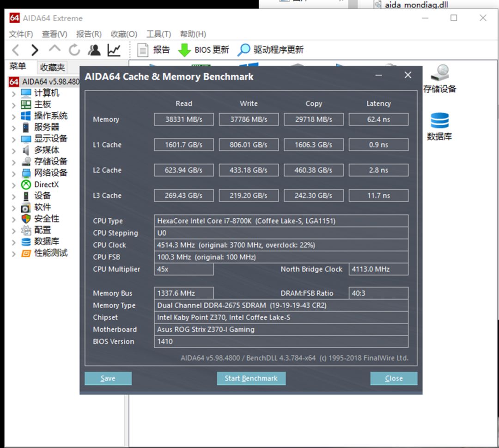
Task: Select the 数据库 tree icon in sidebar
Action: (26, 242)
